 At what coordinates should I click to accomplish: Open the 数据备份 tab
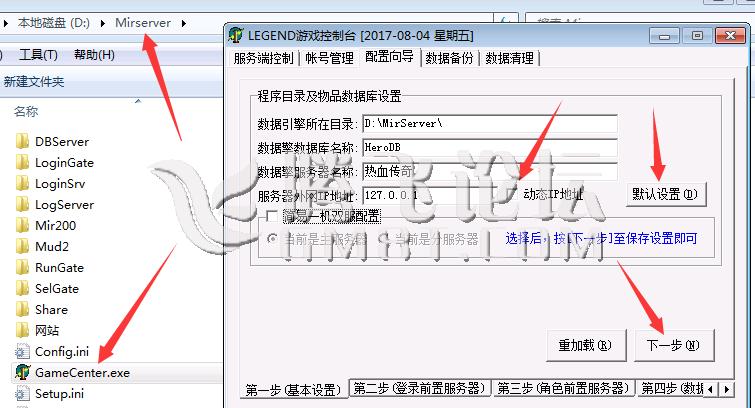449,58
